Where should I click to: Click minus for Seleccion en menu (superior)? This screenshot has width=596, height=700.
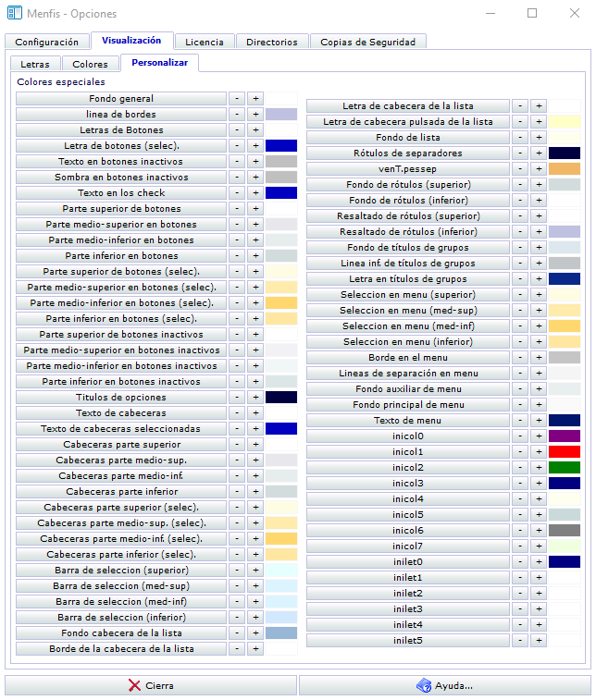point(520,295)
